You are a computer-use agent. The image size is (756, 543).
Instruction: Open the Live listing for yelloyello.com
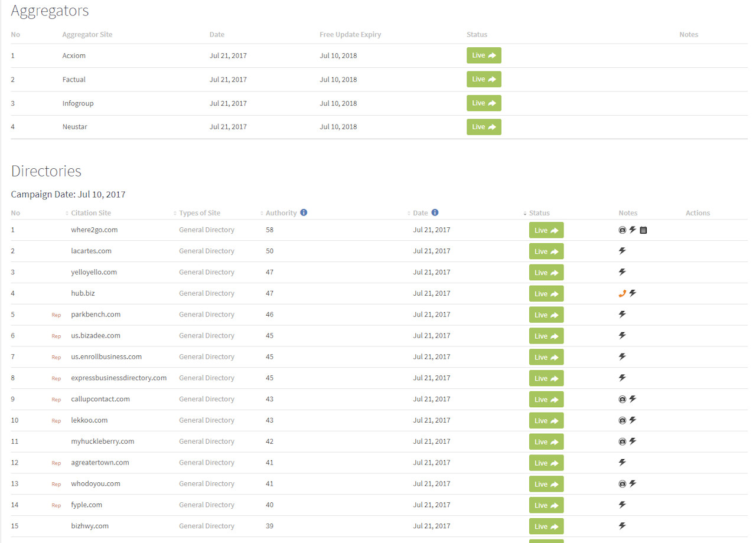546,273
